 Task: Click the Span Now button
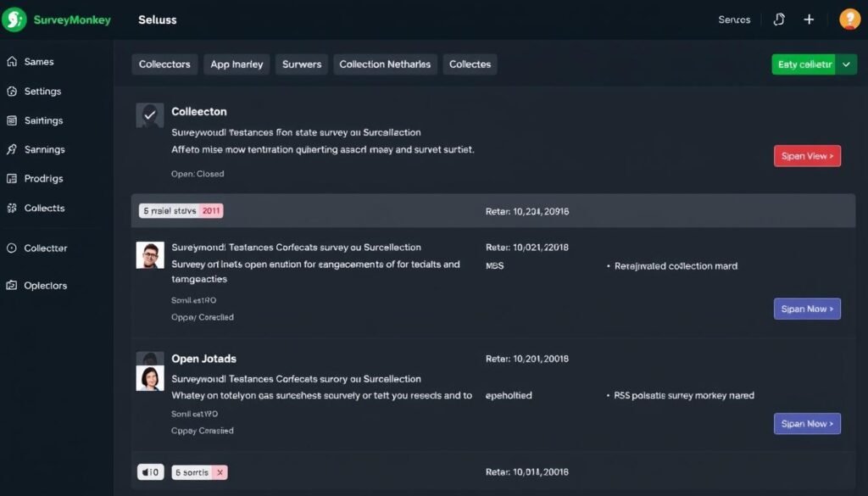(807, 309)
